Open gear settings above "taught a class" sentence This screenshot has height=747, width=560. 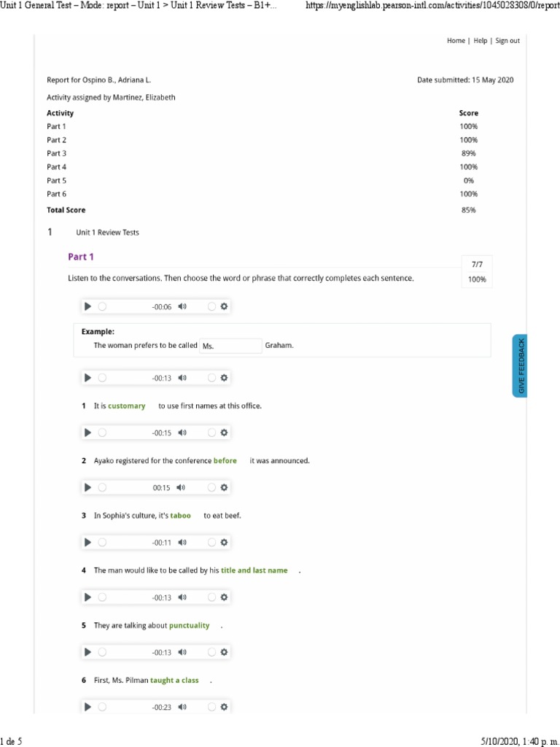[225, 651]
